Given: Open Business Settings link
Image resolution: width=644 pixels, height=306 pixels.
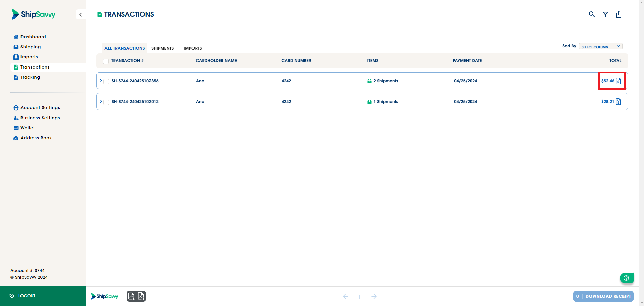Looking at the screenshot, I should 40,118.
